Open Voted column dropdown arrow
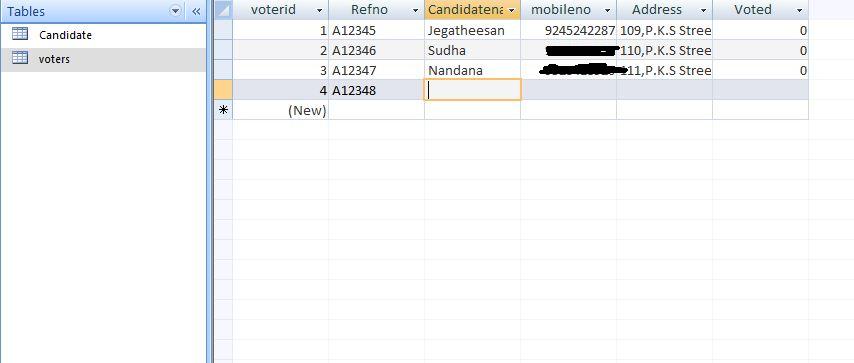This screenshot has width=854, height=363. tap(799, 10)
